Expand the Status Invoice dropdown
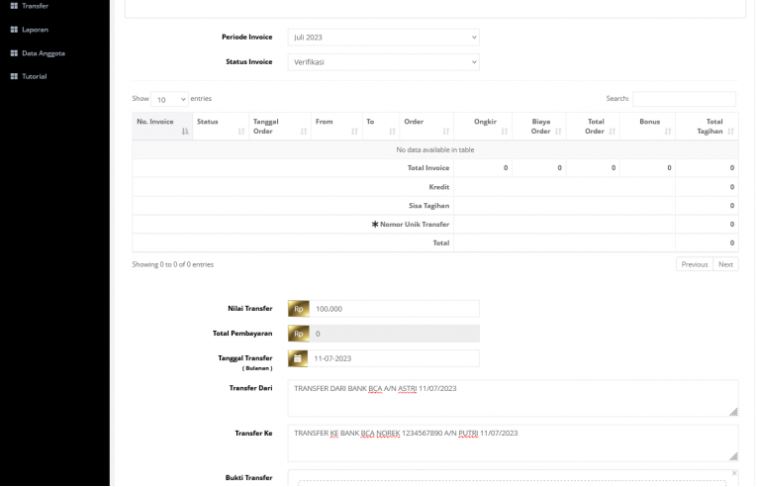This screenshot has width=757, height=487. (x=383, y=62)
